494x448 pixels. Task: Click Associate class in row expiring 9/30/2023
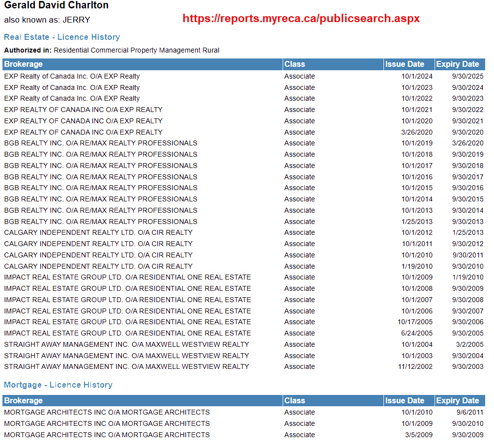tap(300, 99)
